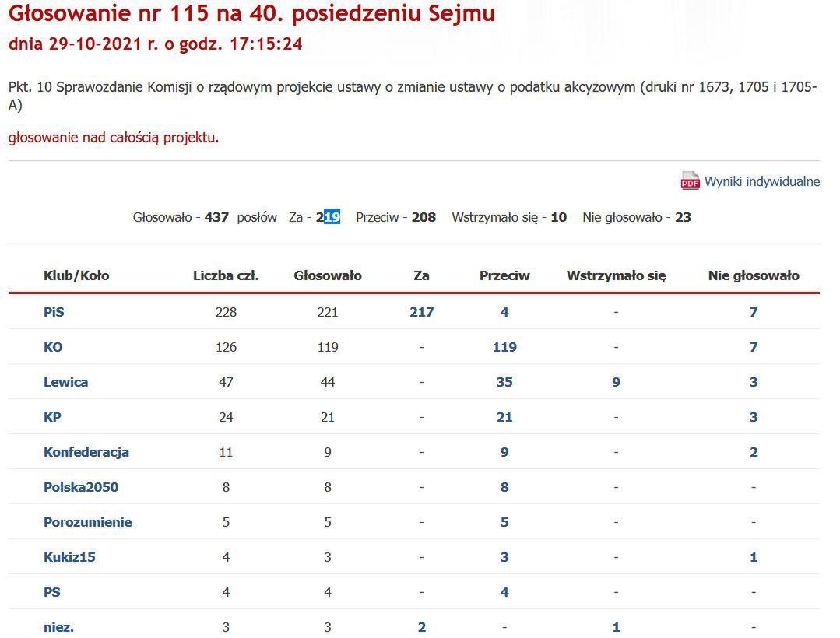Click the 35 Przeciw votes of Lewica
The width and height of the screenshot is (840, 638).
coord(504,382)
